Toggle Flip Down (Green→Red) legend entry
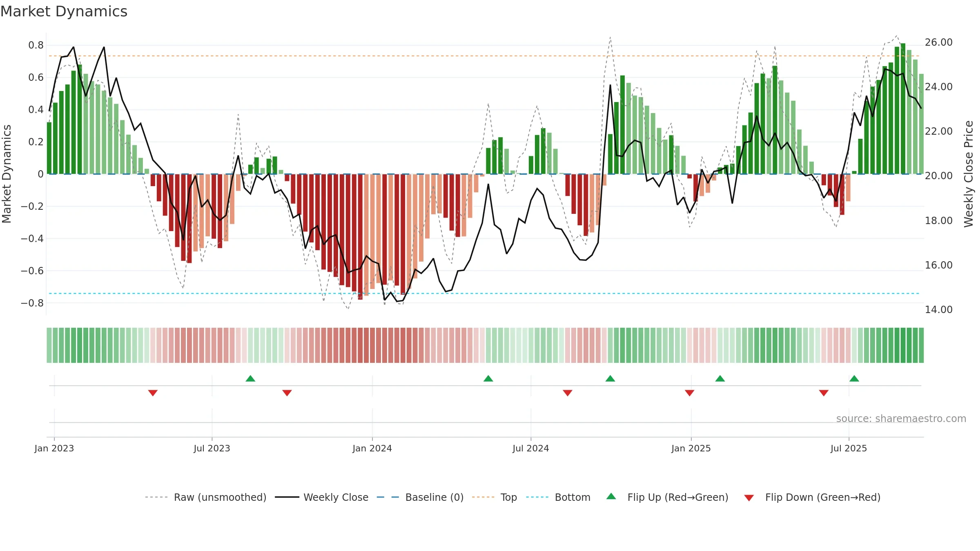Screen dimensions: 980x551 pyautogui.click(x=812, y=497)
